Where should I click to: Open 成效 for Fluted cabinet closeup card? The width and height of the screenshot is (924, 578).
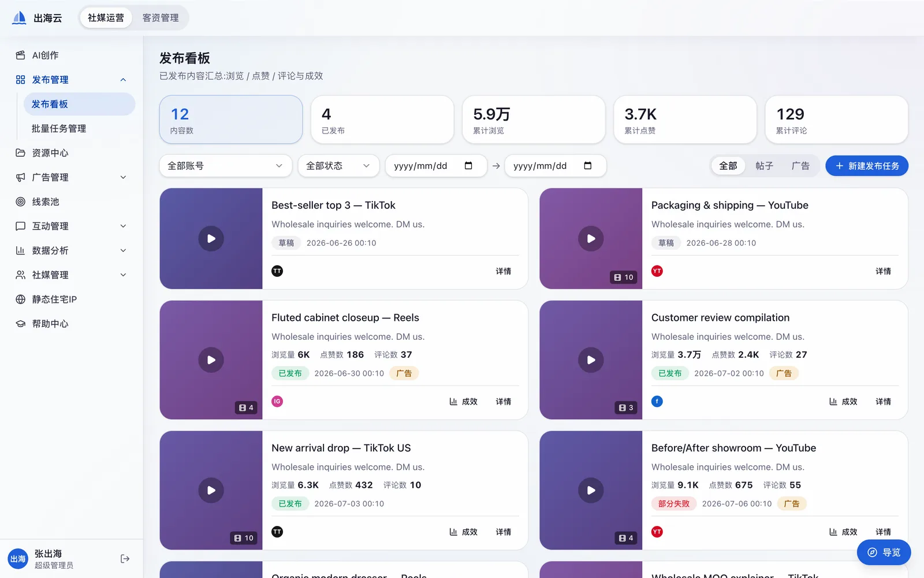click(x=464, y=402)
